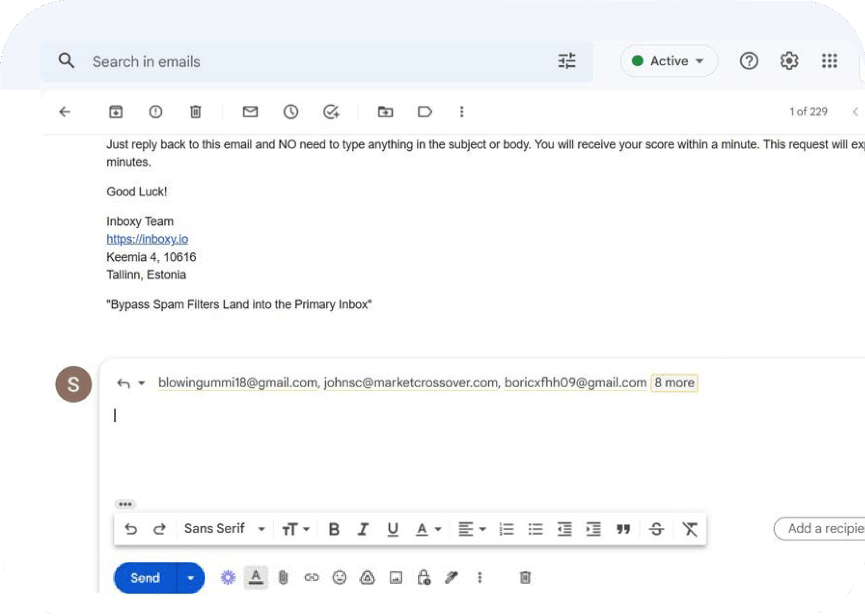Click the S sender avatar
Viewport: 865px width, 616px height.
73,384
